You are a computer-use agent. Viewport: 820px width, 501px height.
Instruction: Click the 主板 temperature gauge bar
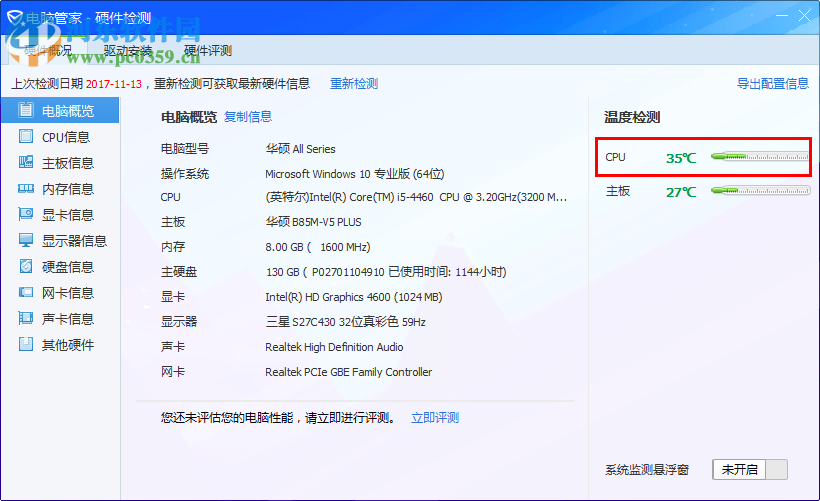760,190
